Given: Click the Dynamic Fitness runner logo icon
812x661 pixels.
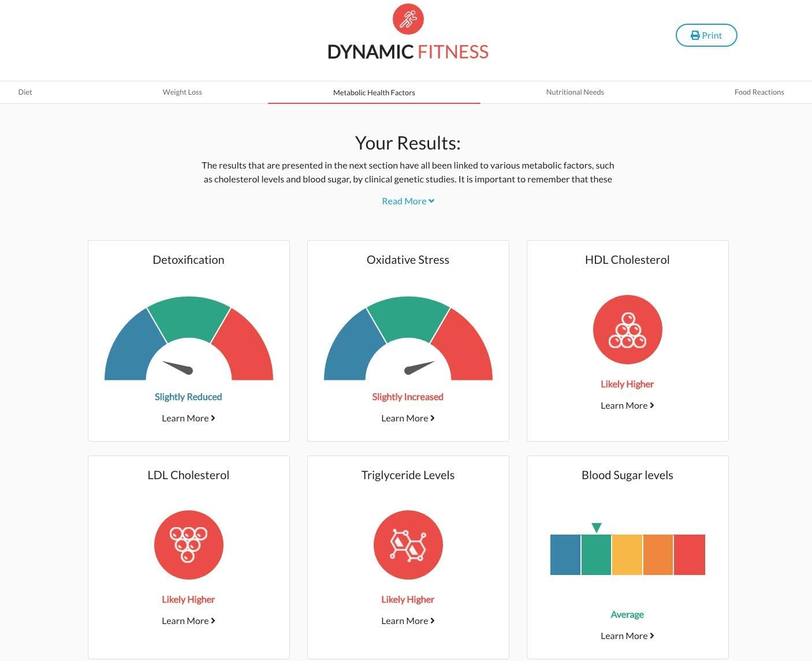Looking at the screenshot, I should click(x=408, y=19).
